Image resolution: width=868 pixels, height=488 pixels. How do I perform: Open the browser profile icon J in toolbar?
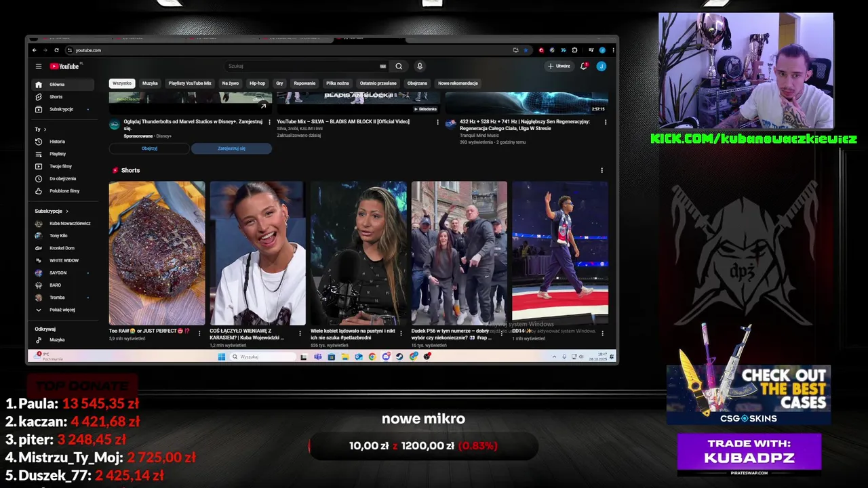coord(602,50)
